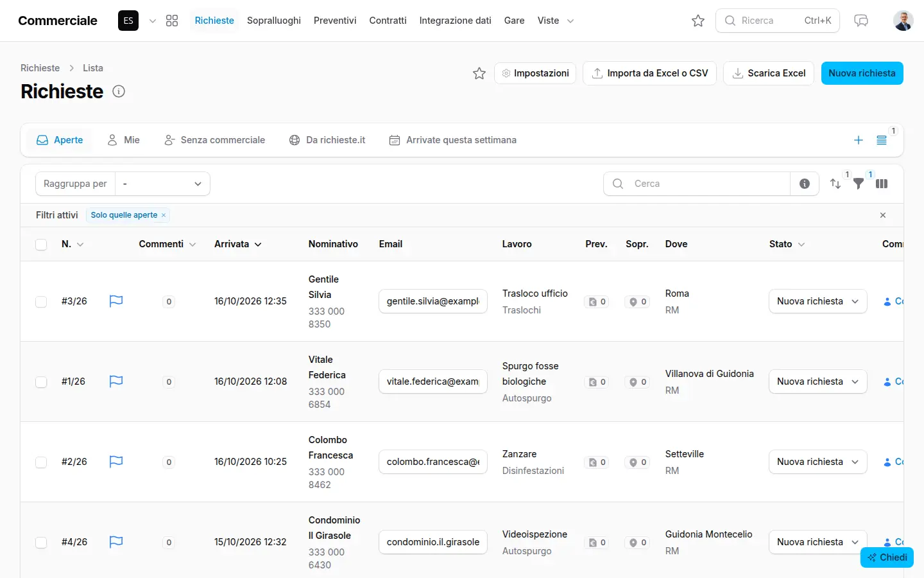Image resolution: width=924 pixels, height=578 pixels.
Task: Select the checkbox for request #1/26
Action: click(41, 382)
